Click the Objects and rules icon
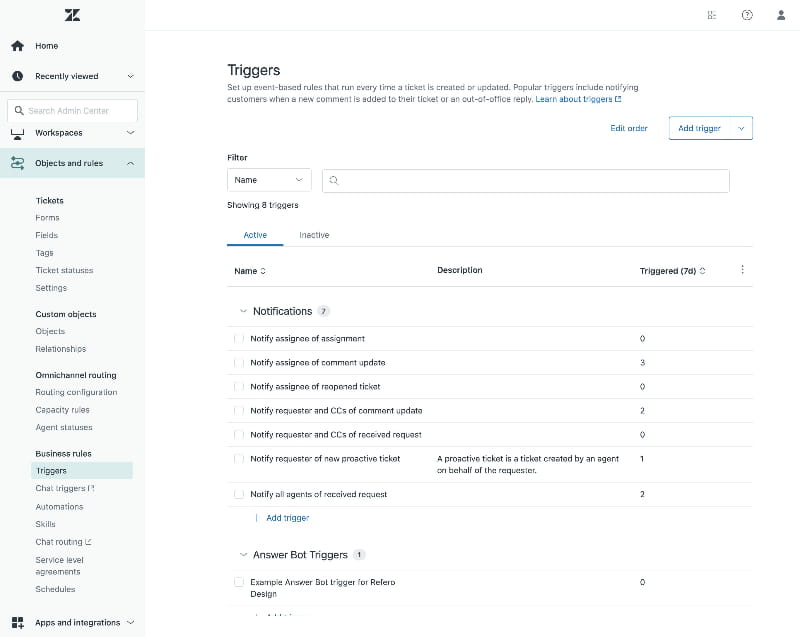The width and height of the screenshot is (800, 637). 16,162
